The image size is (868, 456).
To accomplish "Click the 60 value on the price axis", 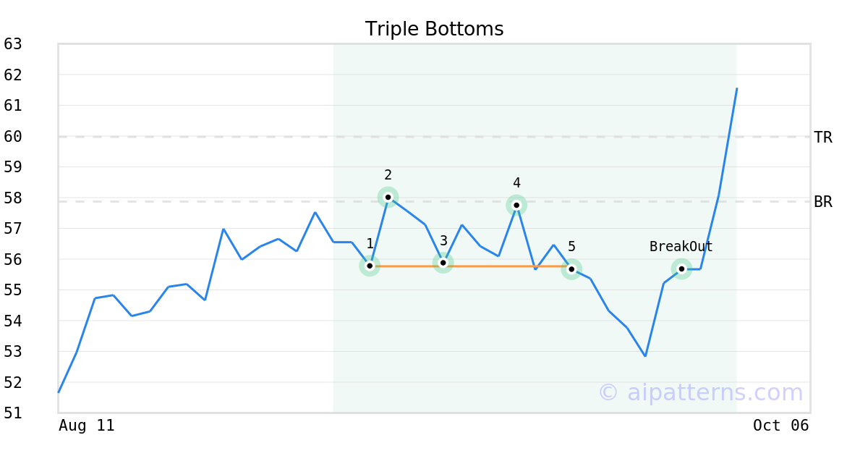I will click(x=13, y=136).
